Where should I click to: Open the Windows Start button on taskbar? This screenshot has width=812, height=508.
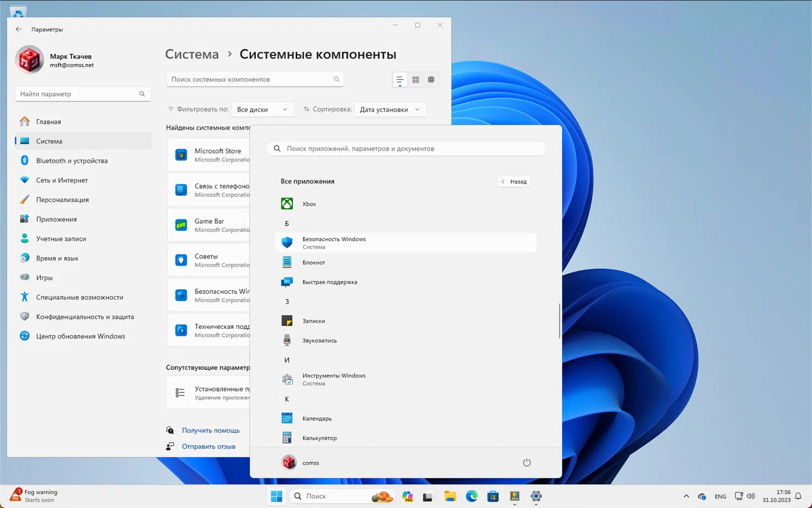pyautogui.click(x=277, y=496)
